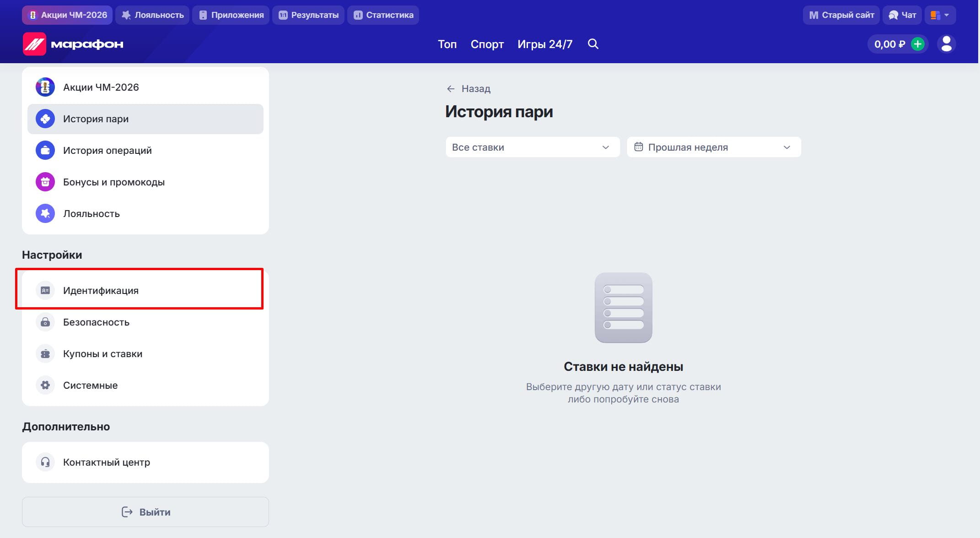Click the Безопасность lock icon

45,322
